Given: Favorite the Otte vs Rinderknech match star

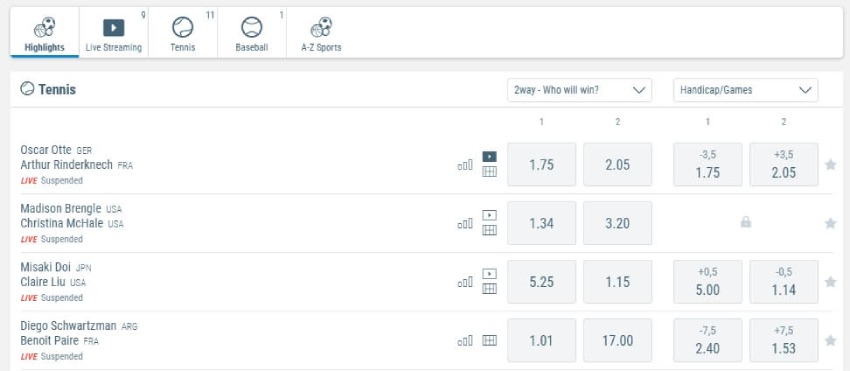Looking at the screenshot, I should point(830,164).
